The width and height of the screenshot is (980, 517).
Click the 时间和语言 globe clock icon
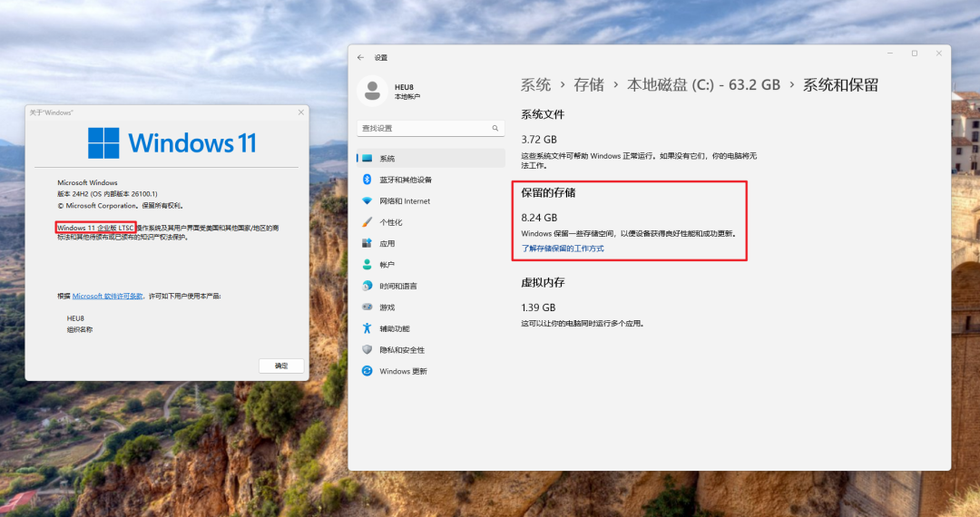click(367, 286)
